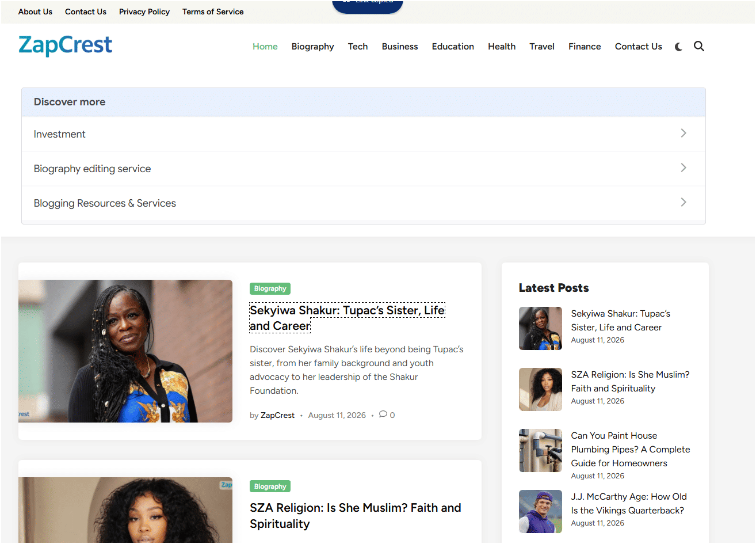
Task: Open Sekyiwa Shakur article headline
Action: click(x=347, y=318)
